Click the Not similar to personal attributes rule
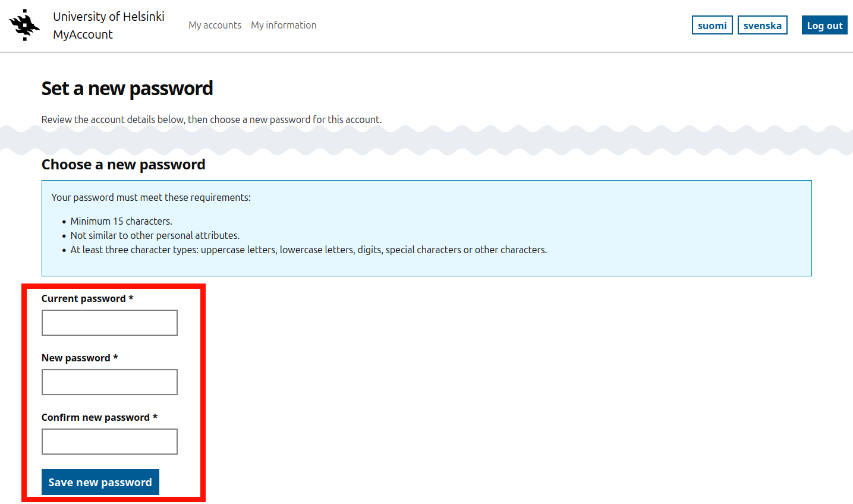This screenshot has width=853, height=504. pyautogui.click(x=155, y=235)
